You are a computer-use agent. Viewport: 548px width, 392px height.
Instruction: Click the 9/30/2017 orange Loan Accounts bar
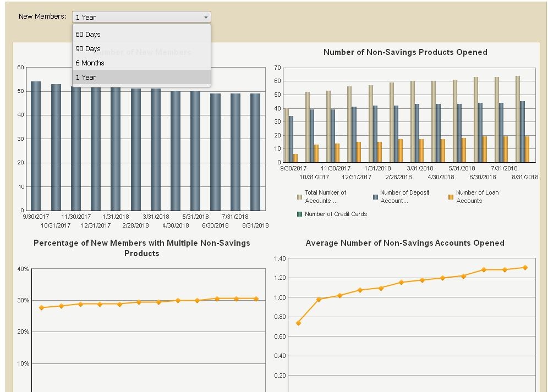295,158
